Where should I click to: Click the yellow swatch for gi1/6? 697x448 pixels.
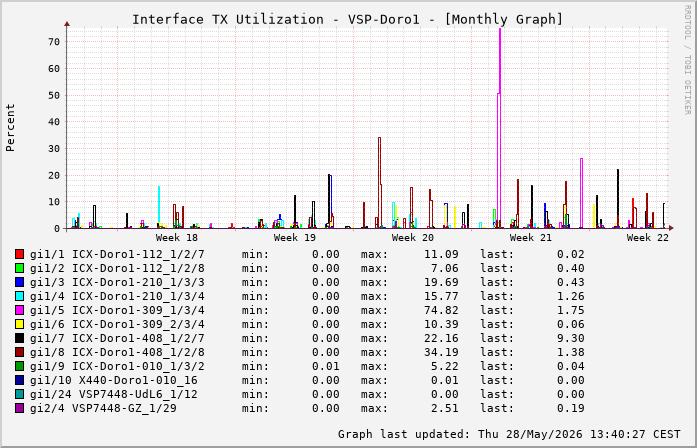[x=20, y=324]
